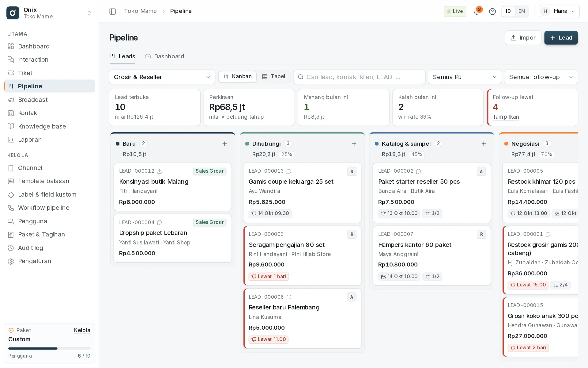
Task: Open the notifications bell
Action: 476,11
